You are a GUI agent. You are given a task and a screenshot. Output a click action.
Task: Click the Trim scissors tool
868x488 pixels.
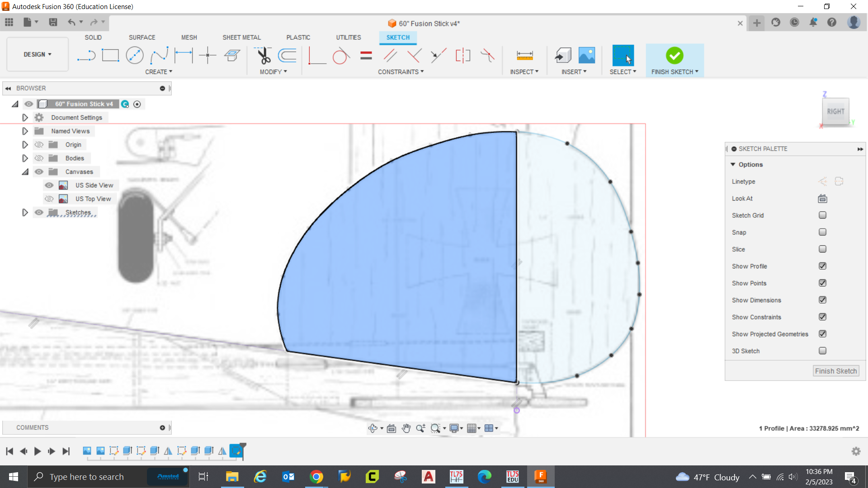[x=264, y=56]
